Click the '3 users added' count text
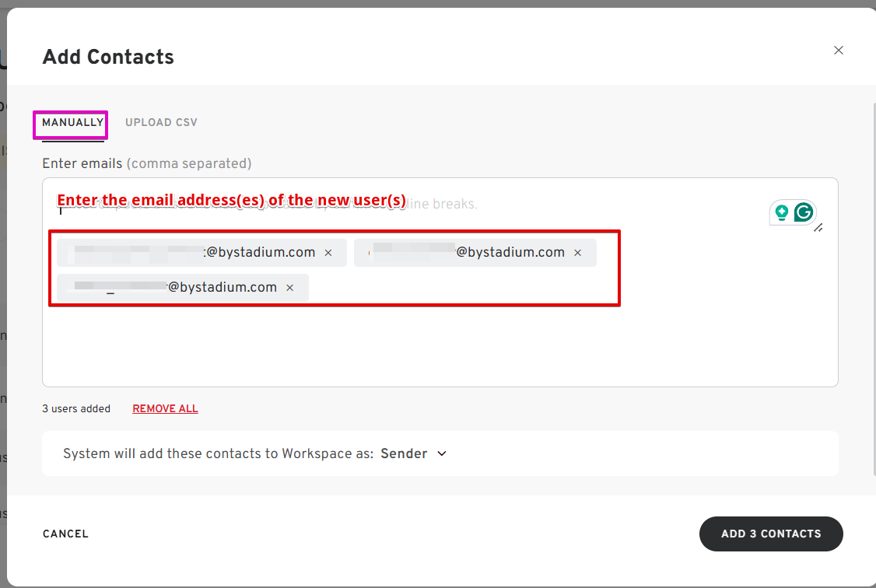This screenshot has height=588, width=876. (x=76, y=409)
